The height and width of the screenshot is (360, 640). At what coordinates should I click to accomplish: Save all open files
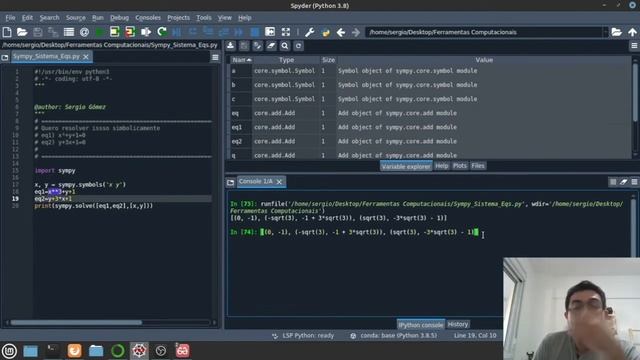pos(53,32)
